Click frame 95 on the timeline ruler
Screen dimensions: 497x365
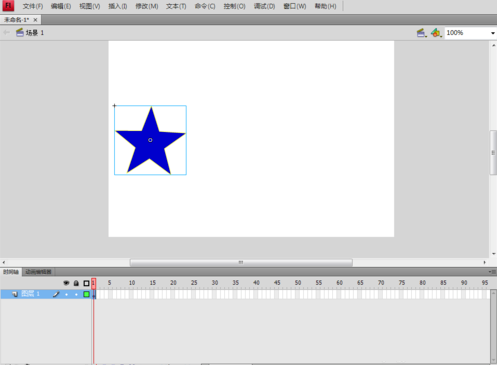coord(485,283)
